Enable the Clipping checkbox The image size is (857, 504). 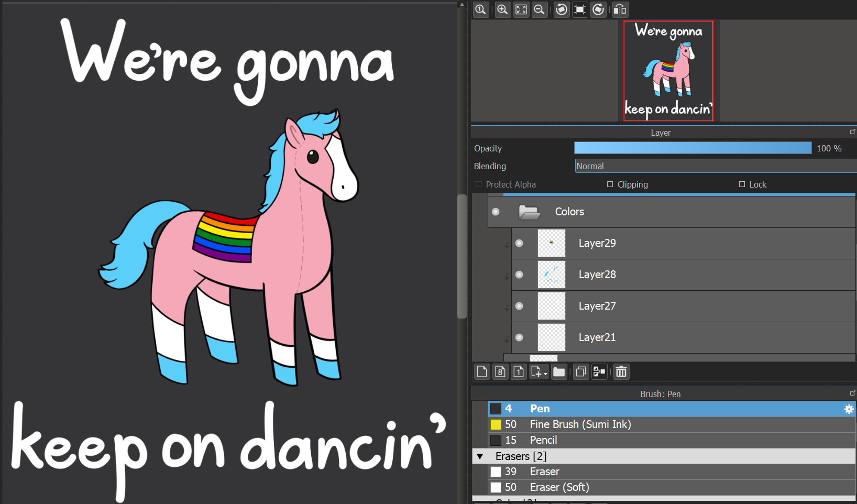point(610,184)
